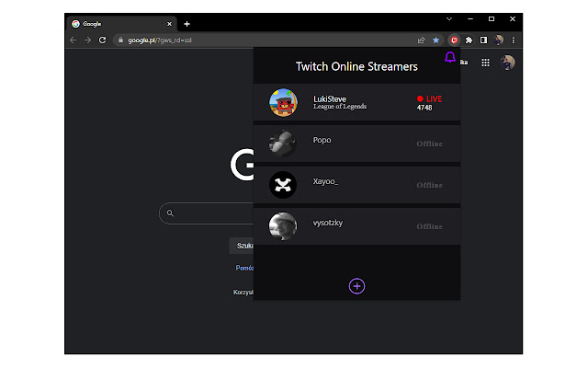This screenshot has width=588, height=368.
Task: Click the bookmark star icon
Action: [435, 40]
